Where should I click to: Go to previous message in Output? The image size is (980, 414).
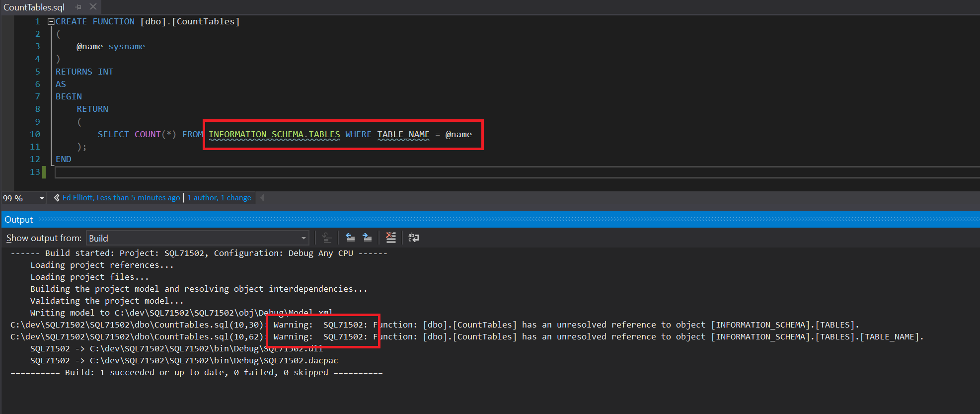(350, 238)
